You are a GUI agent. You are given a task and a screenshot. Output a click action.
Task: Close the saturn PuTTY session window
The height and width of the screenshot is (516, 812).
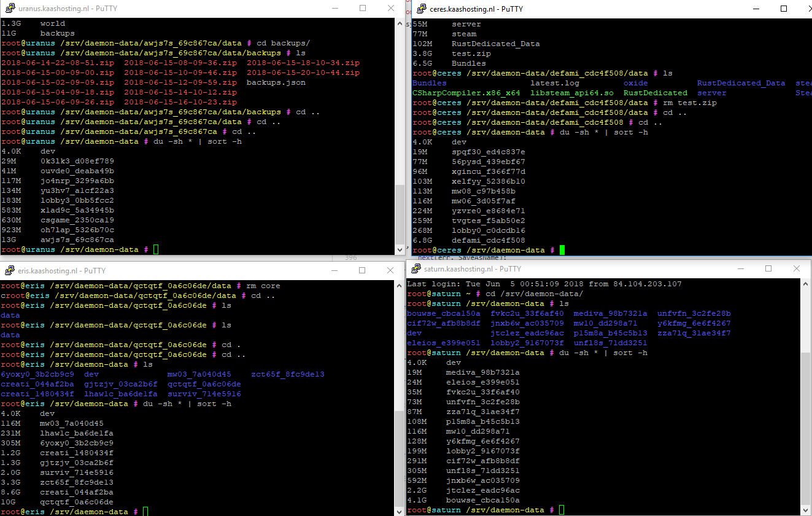tap(797, 269)
